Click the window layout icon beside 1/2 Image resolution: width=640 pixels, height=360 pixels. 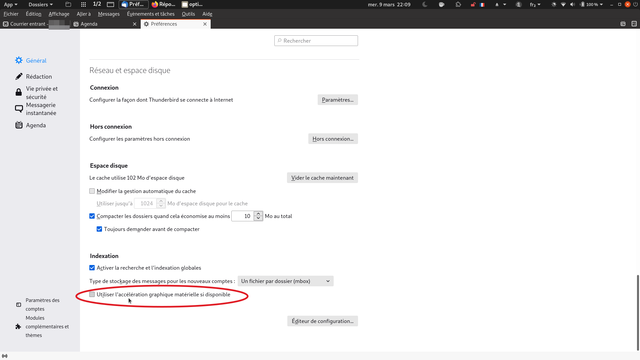click(110, 4)
